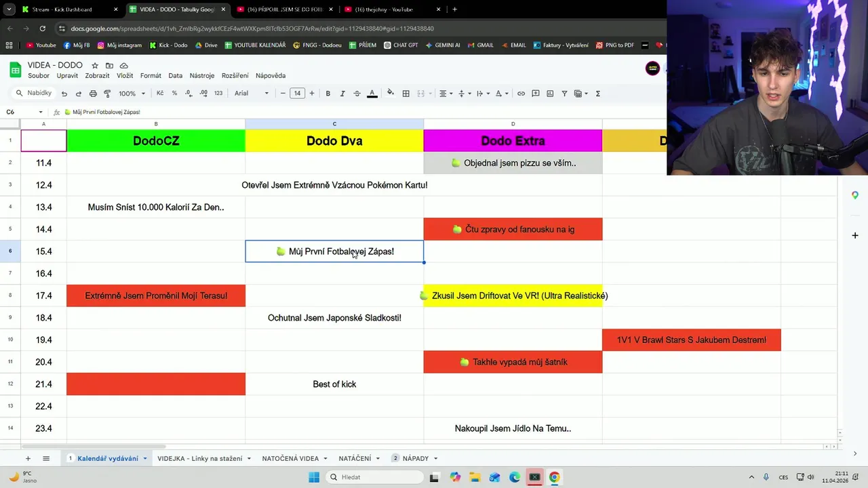The width and height of the screenshot is (868, 488).
Task: Create a filter
Action: point(564,94)
